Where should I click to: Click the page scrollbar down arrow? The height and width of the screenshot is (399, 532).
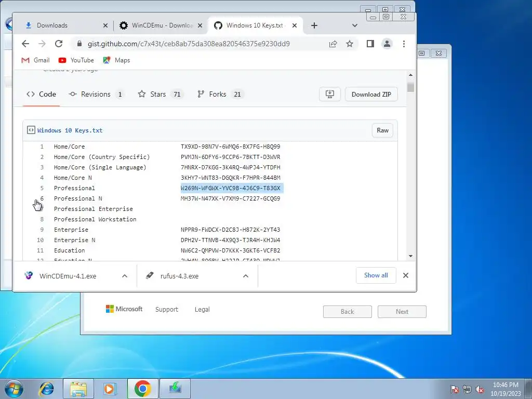(x=410, y=256)
